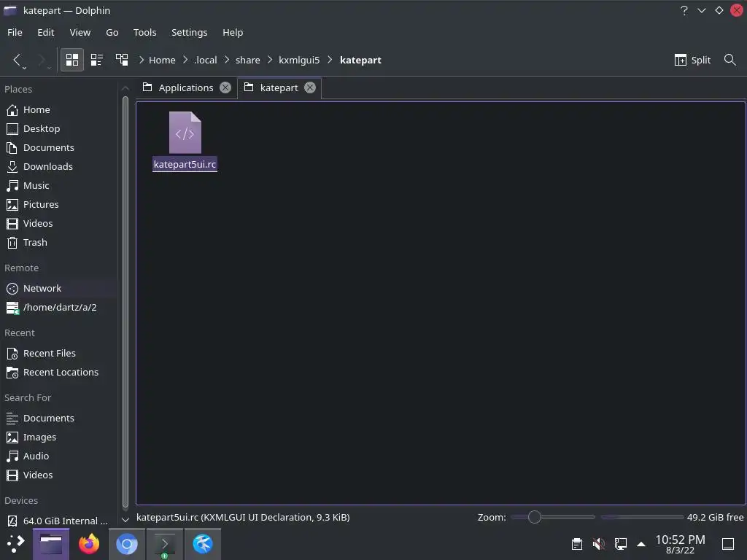Switch to Compact view mode
Image resolution: width=747 pixels, height=560 pixels.
pyautogui.click(x=97, y=60)
